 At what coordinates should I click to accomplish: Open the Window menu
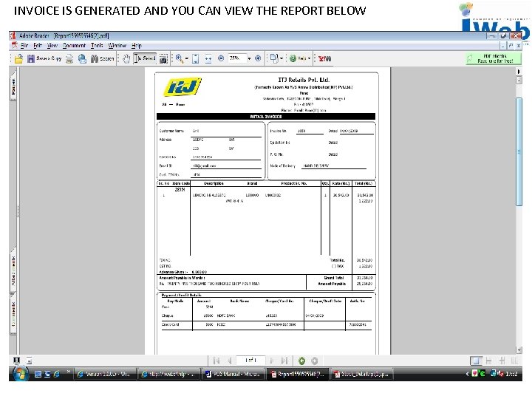pyautogui.click(x=117, y=46)
